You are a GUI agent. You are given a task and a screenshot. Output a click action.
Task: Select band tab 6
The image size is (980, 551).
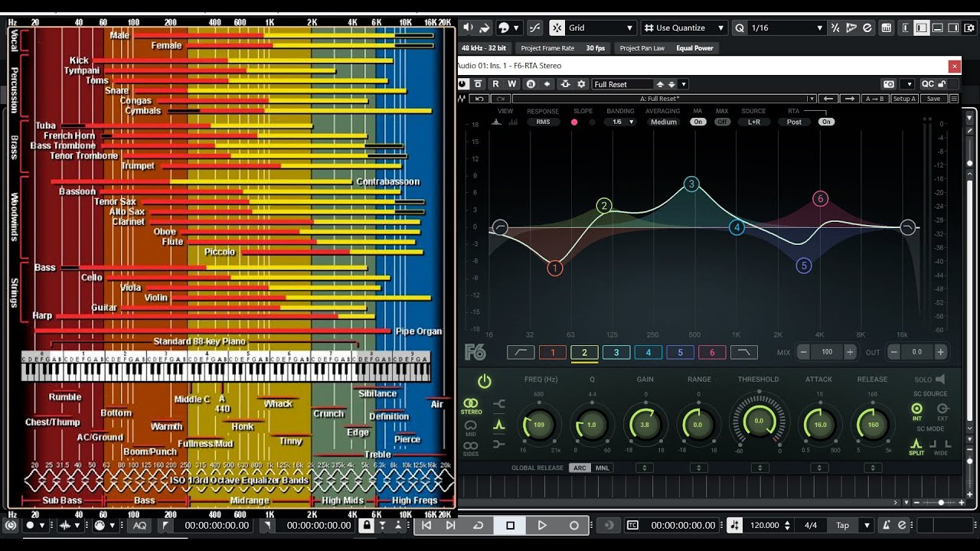pyautogui.click(x=712, y=352)
